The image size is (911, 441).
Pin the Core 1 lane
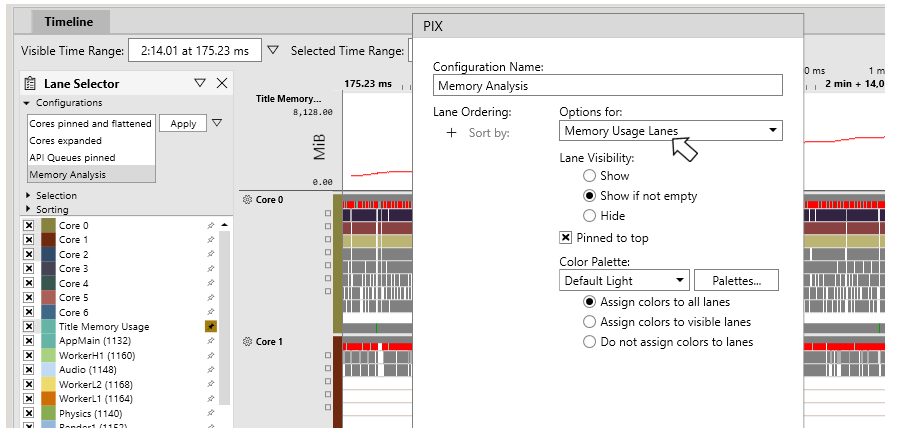point(211,240)
